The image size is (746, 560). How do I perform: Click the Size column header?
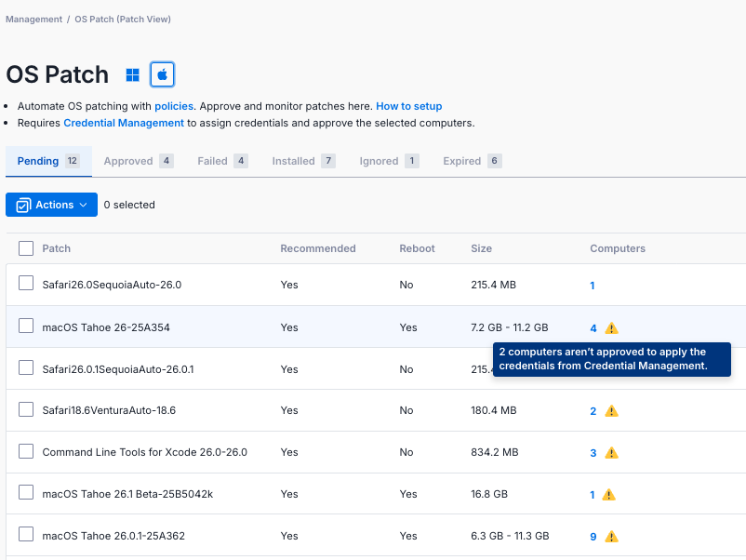pyautogui.click(x=482, y=248)
